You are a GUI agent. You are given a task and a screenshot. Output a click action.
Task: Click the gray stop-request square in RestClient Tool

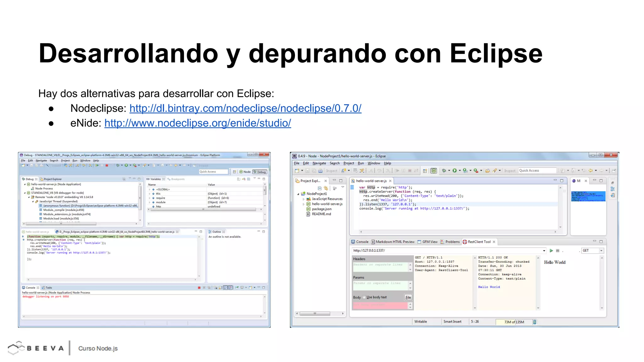(x=558, y=250)
